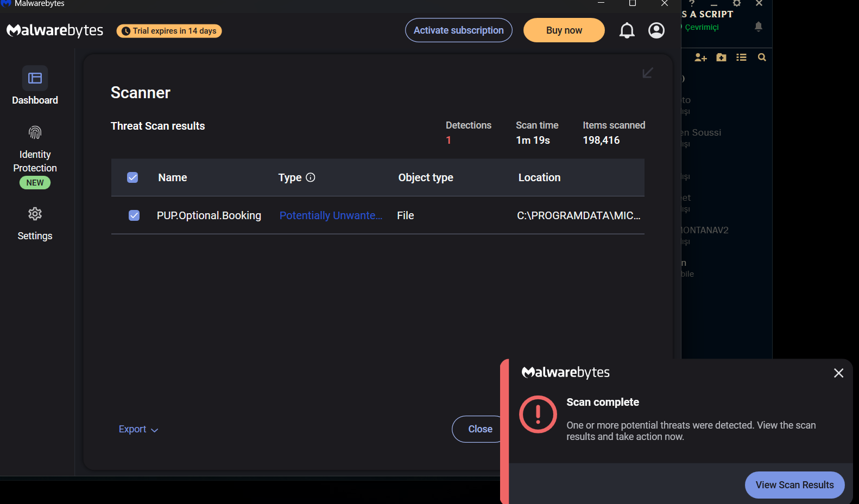Click the Trial expires in 14 days badge

coord(169,31)
